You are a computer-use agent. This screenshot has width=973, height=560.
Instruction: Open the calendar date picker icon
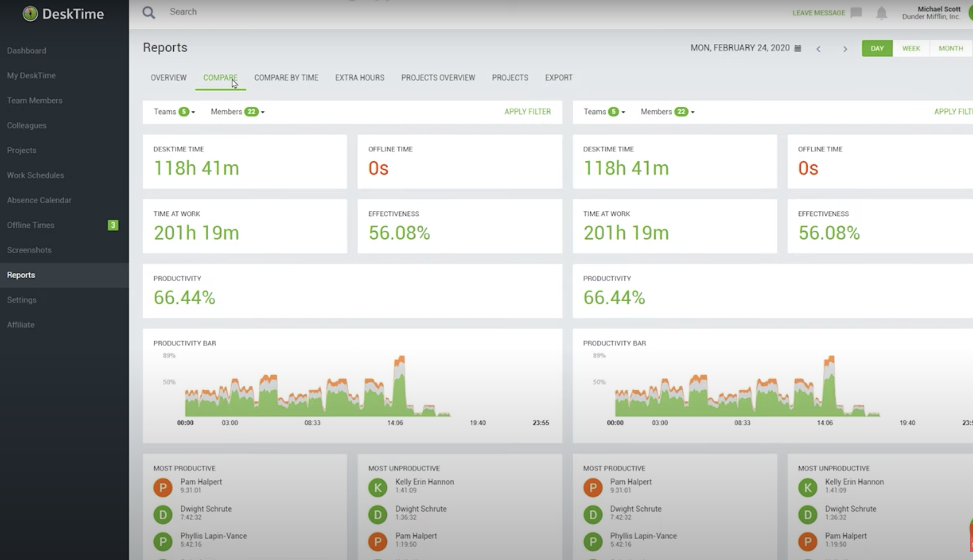(x=798, y=48)
